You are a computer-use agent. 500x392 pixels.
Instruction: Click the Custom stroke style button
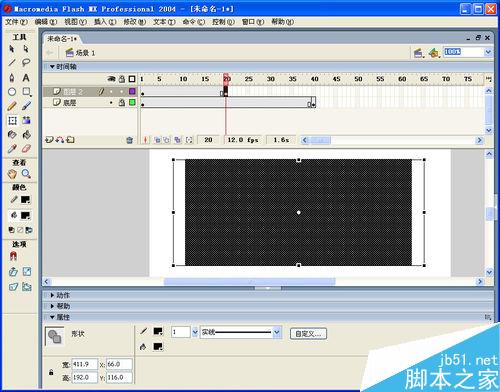coord(308,334)
